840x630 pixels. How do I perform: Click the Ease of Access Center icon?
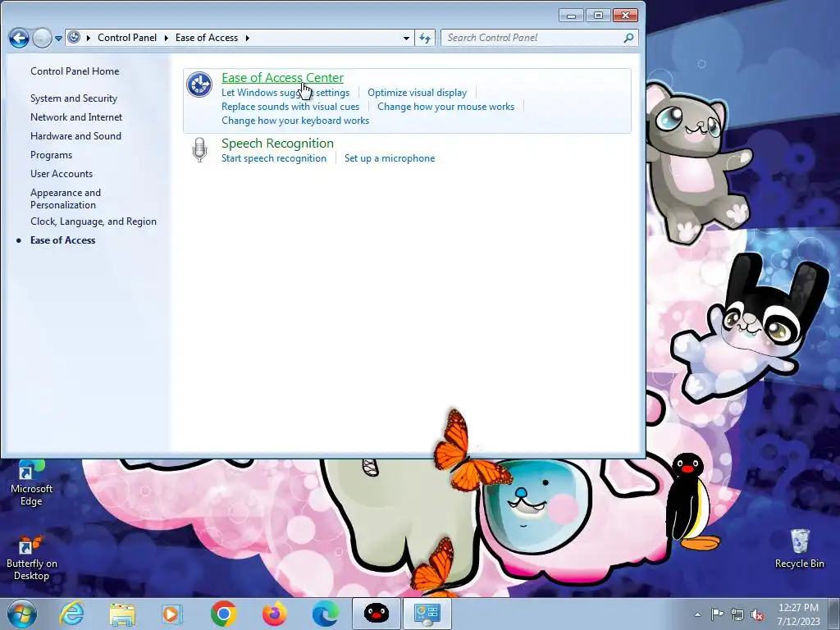click(199, 84)
